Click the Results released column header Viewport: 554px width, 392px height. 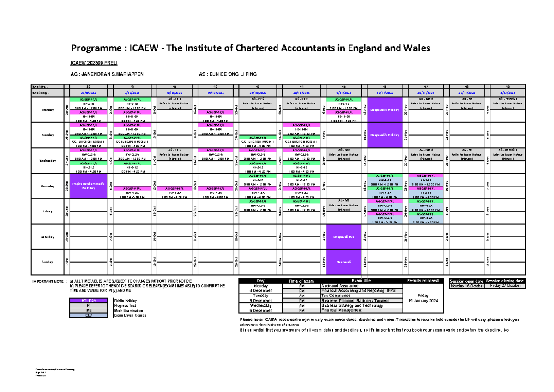(x=422, y=281)
